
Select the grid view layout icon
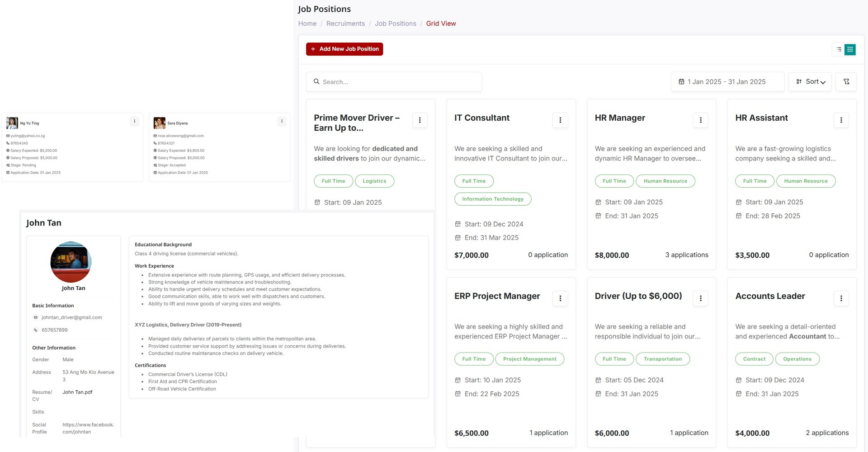[x=850, y=49]
